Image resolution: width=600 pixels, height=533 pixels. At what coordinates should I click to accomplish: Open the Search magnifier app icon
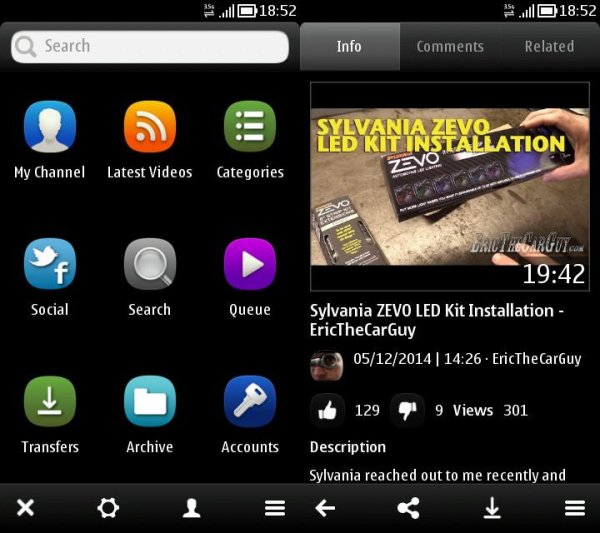150,264
